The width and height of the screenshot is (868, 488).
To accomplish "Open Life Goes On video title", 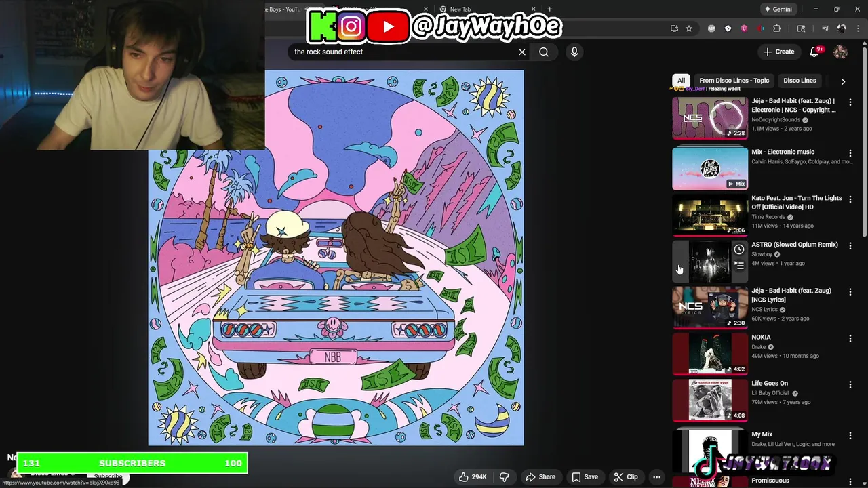I will pos(770,384).
